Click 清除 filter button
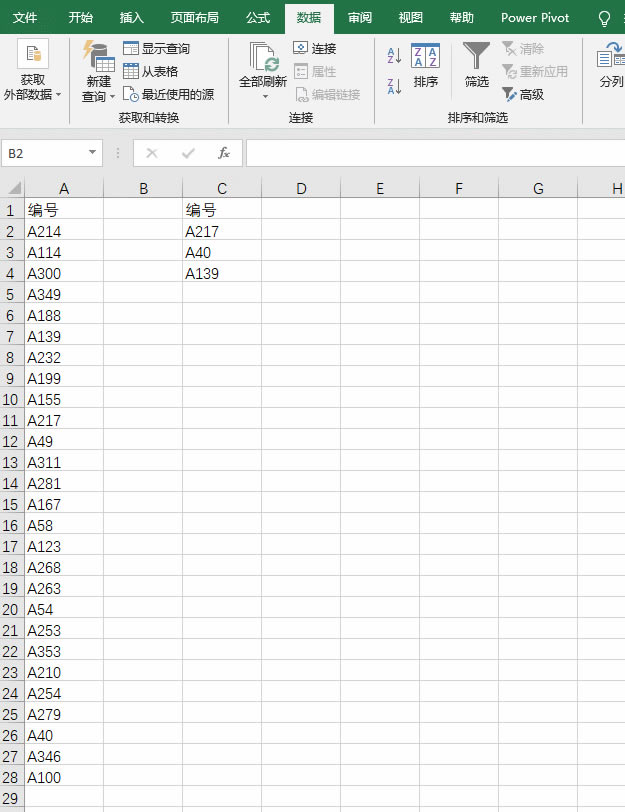This screenshot has height=812, width=625. coord(523,49)
